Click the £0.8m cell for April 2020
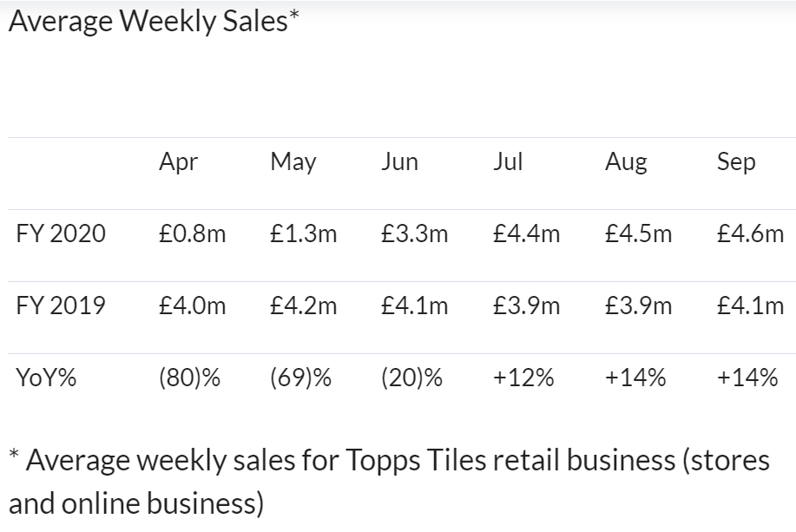This screenshot has width=796, height=532. [192, 234]
